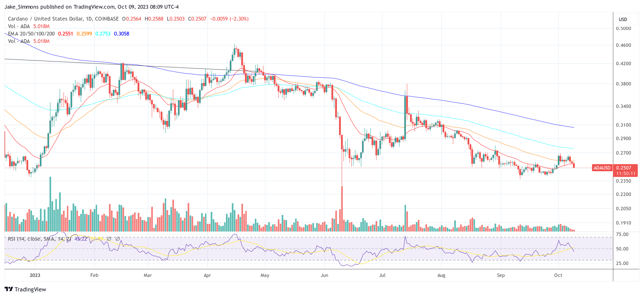Click the EMA 200 value 0.3058
The image size is (644, 297).
click(121, 34)
